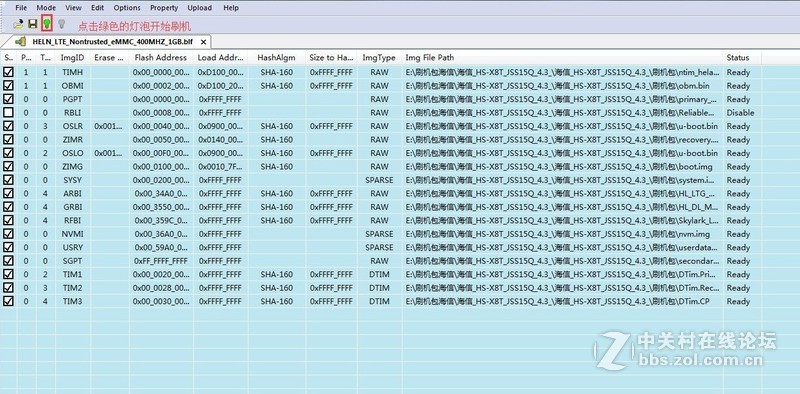800x394 pixels.
Task: Click SHA-160 hash in GRBI row
Action: [x=277, y=207]
